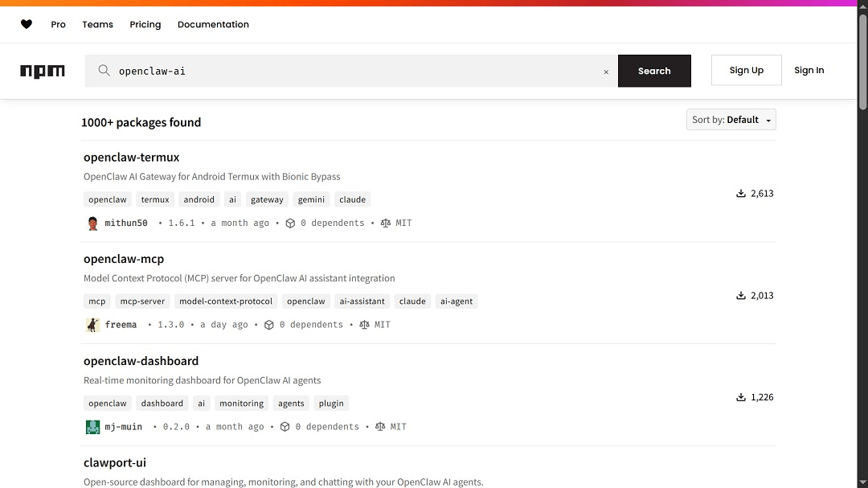Click the Sign In link
This screenshot has height=488, width=868.
pos(809,70)
